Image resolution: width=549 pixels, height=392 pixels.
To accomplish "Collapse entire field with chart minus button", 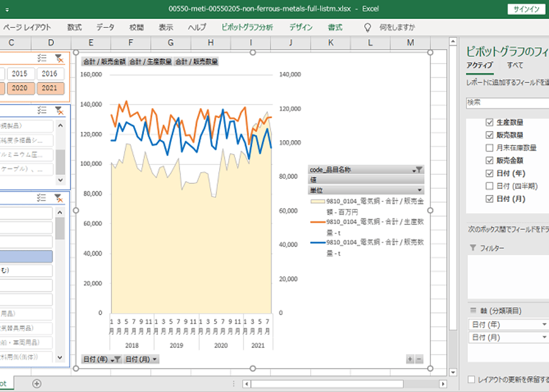I will click(x=419, y=359).
